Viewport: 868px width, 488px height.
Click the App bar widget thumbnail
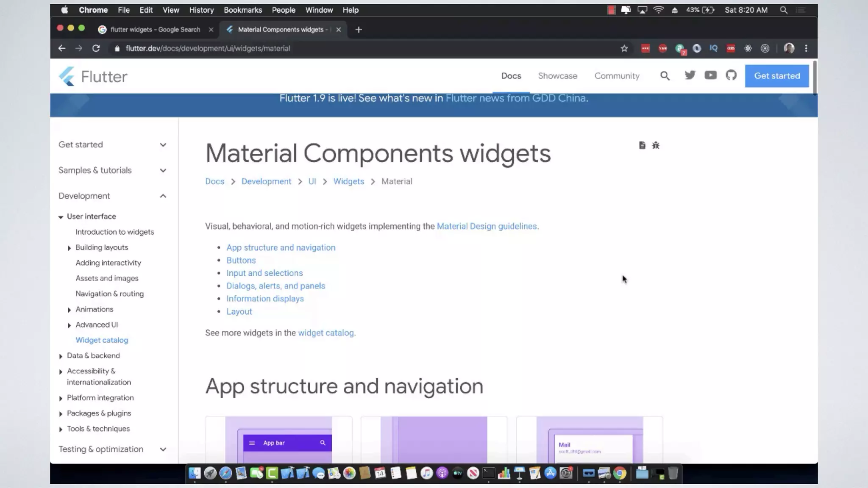(279, 441)
